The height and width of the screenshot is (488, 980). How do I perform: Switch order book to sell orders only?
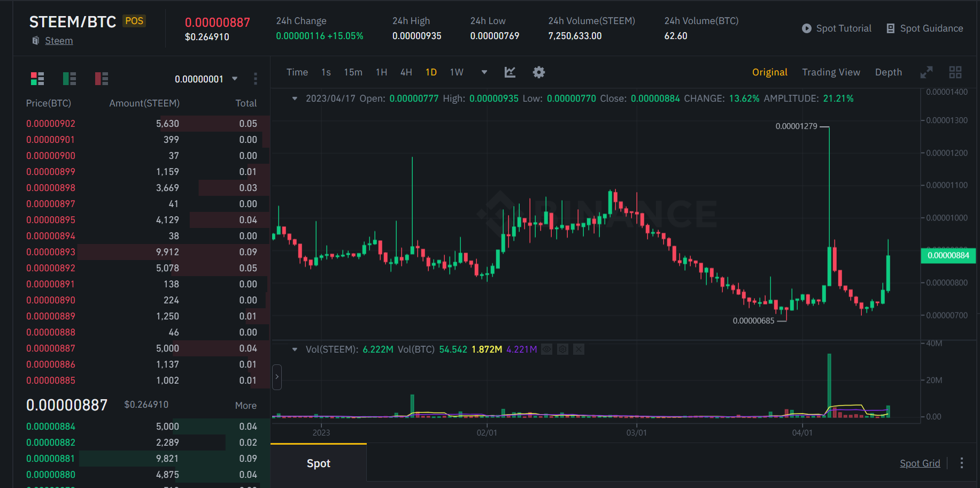click(102, 79)
